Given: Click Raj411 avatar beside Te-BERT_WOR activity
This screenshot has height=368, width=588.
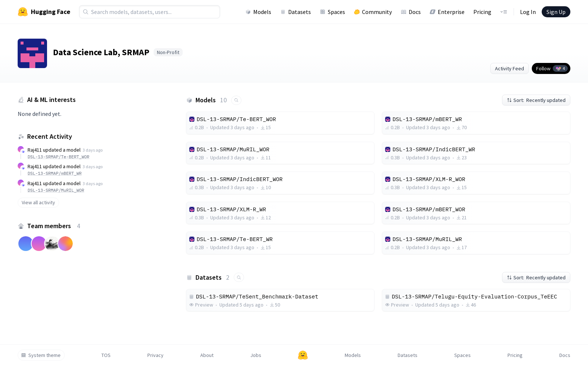Looking at the screenshot, I should [x=21, y=149].
